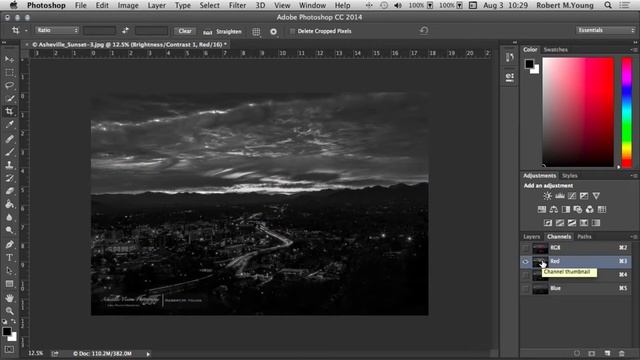Click the foreground color swatch in toolbox
The image size is (640, 360).
click(7, 331)
